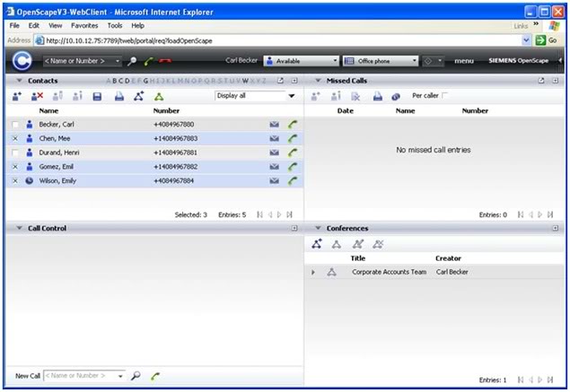Open the Tools menu
The width and height of the screenshot is (570, 392).
coord(115,25)
